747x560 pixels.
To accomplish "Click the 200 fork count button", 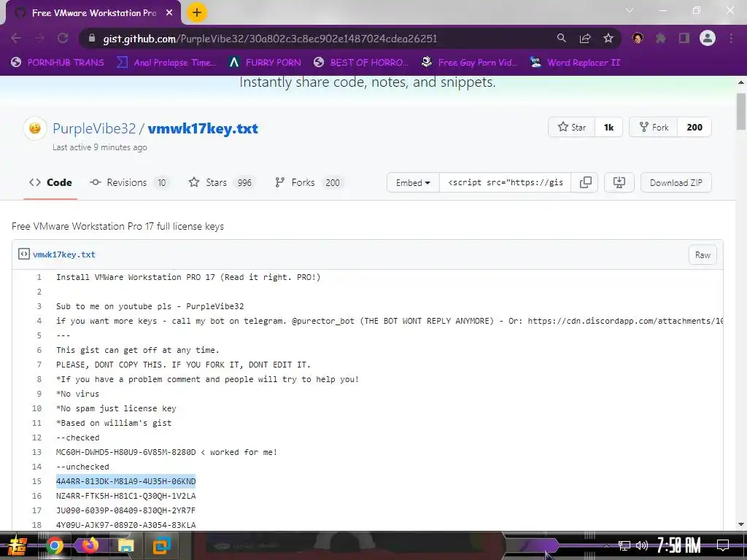I will coord(694,127).
